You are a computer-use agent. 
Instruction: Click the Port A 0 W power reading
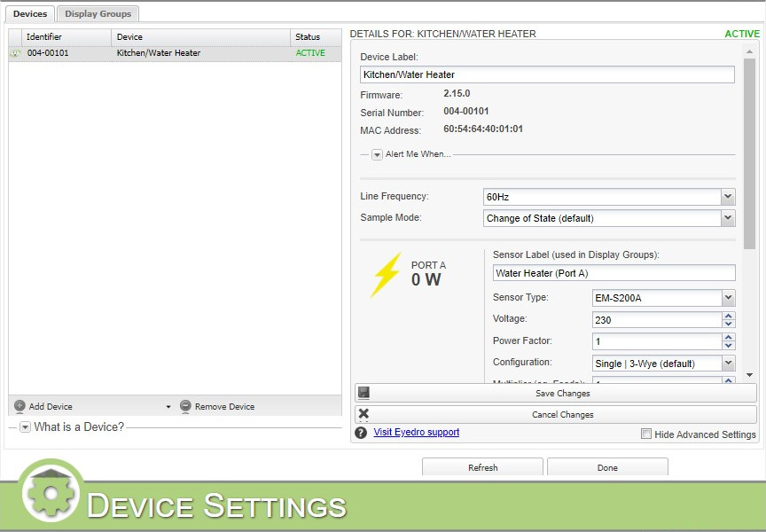426,280
